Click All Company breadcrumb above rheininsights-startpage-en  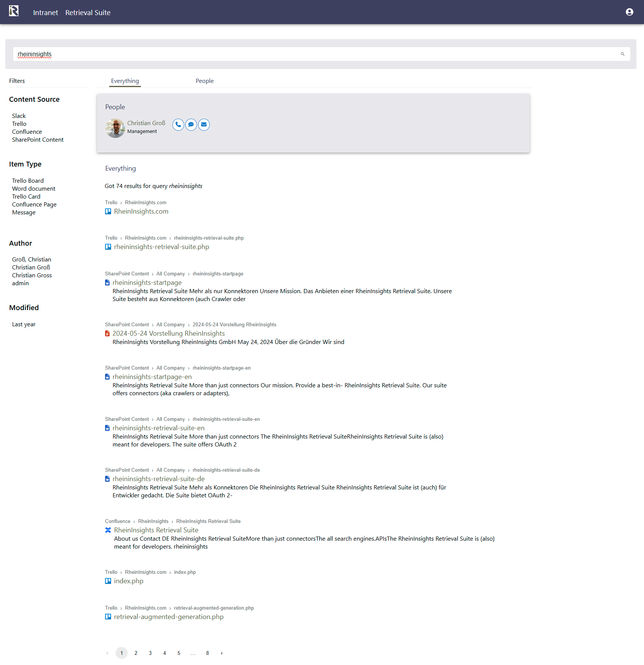[171, 368]
